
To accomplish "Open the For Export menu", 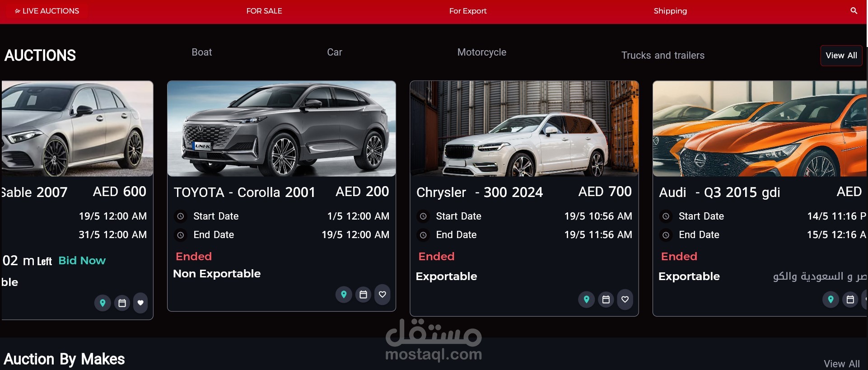I will [x=468, y=11].
